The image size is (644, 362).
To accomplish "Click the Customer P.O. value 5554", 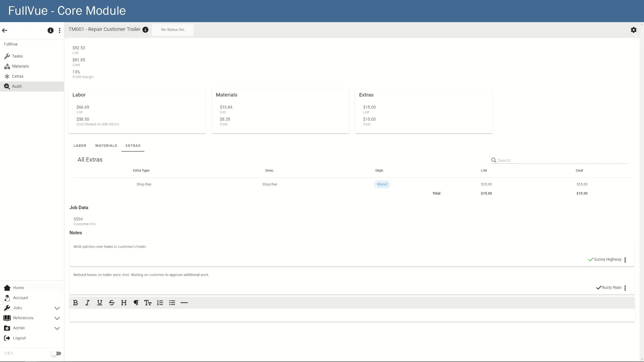I will 78,219.
